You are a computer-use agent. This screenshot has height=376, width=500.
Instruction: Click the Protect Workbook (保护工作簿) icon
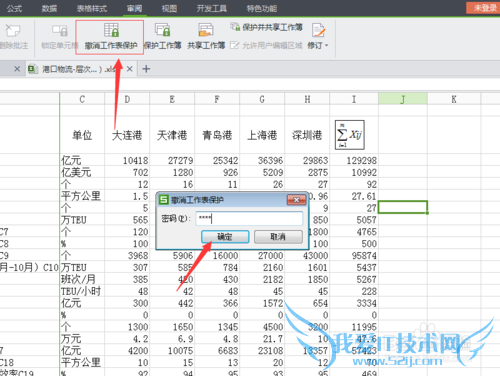pyautogui.click(x=163, y=30)
